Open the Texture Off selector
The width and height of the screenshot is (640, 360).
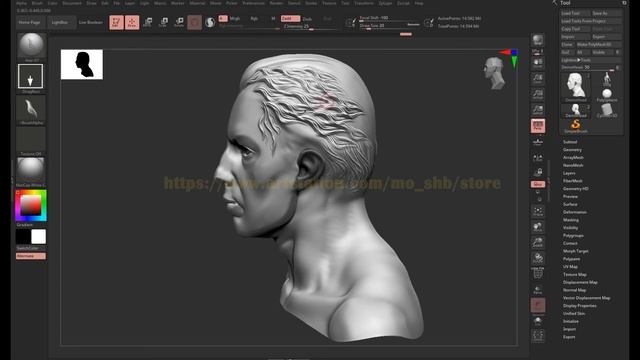pyautogui.click(x=31, y=140)
